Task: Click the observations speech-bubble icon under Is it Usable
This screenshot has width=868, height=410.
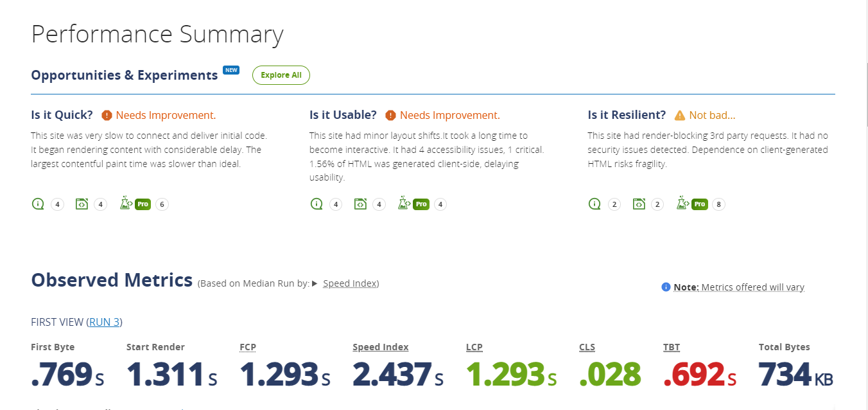Action: tap(316, 204)
